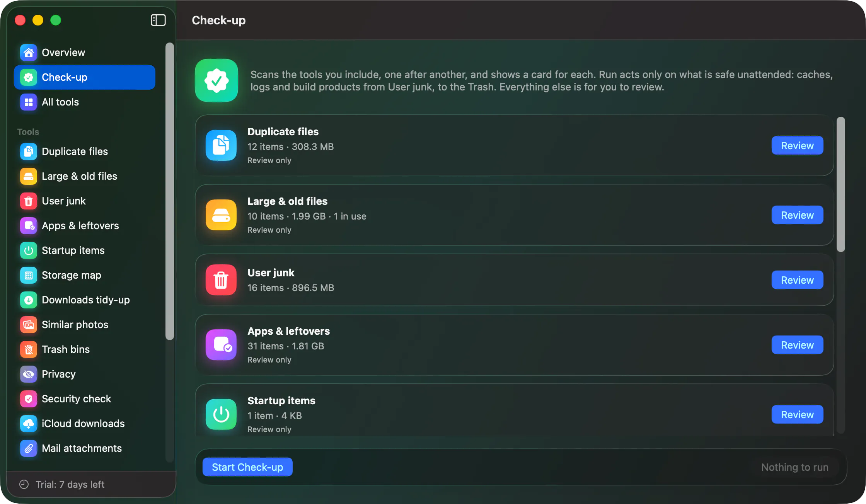This screenshot has width=866, height=504.
Task: Click the Apps & leftovers card icon
Action: (221, 345)
